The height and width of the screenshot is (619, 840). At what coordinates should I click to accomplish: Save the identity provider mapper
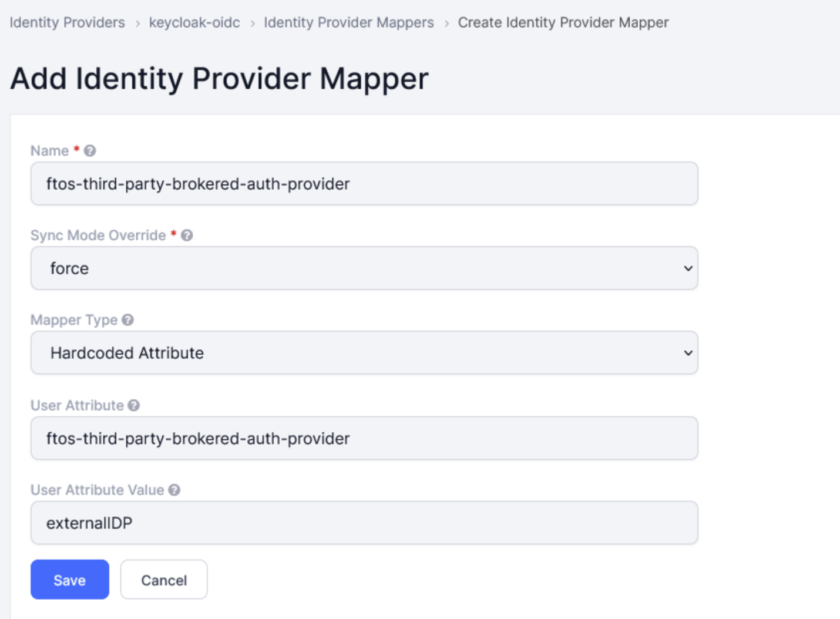[70, 580]
